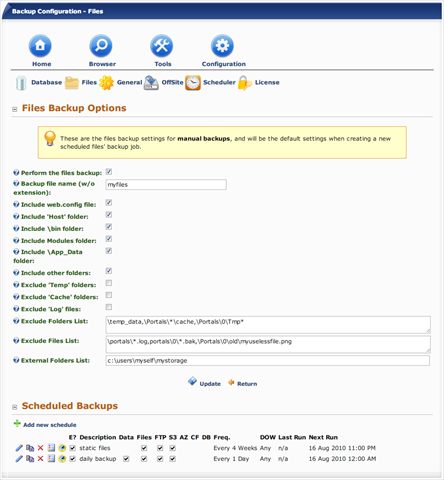Open the Configuration gear icon
Viewport: 444px width, 480px height.
coord(222,46)
